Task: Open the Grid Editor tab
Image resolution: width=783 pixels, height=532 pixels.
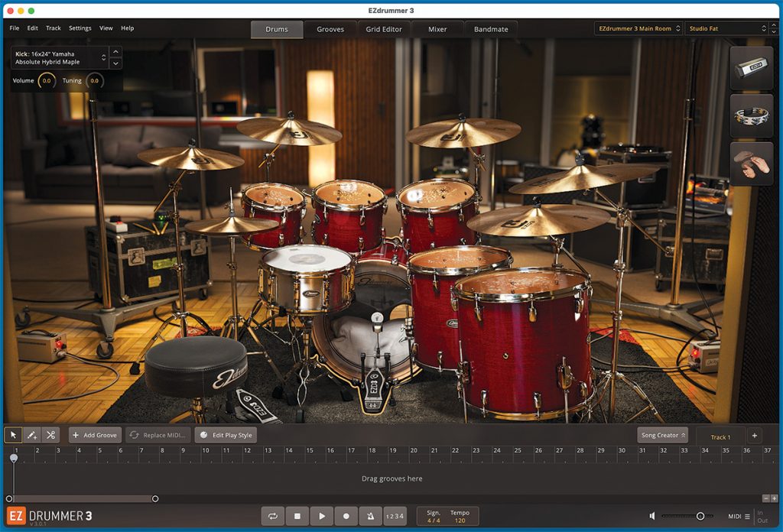Action: (384, 30)
